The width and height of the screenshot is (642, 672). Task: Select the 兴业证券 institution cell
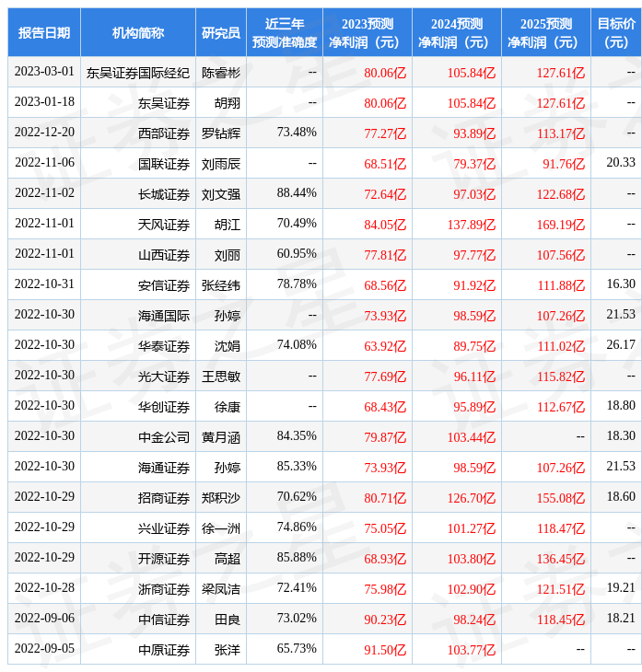pos(137,528)
